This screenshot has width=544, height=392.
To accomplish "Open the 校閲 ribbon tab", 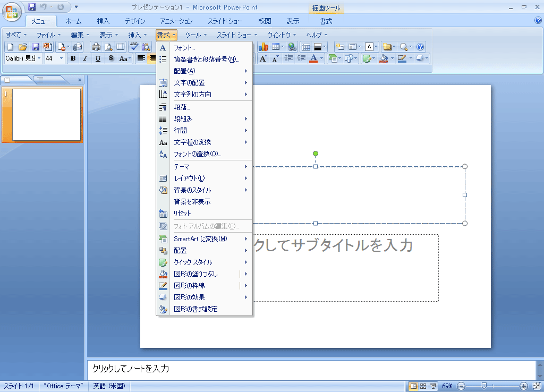I will click(x=265, y=21).
